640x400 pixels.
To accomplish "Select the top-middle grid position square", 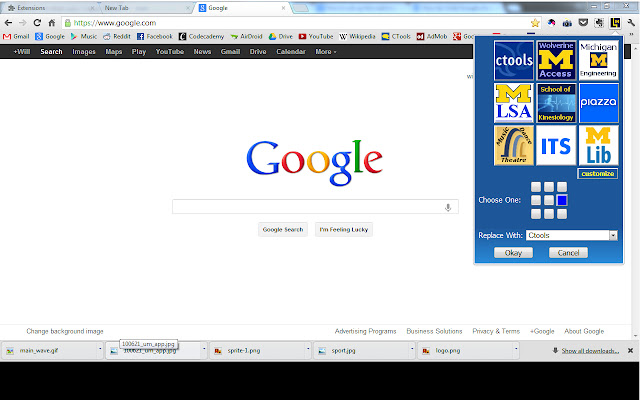I will pyautogui.click(x=549, y=187).
